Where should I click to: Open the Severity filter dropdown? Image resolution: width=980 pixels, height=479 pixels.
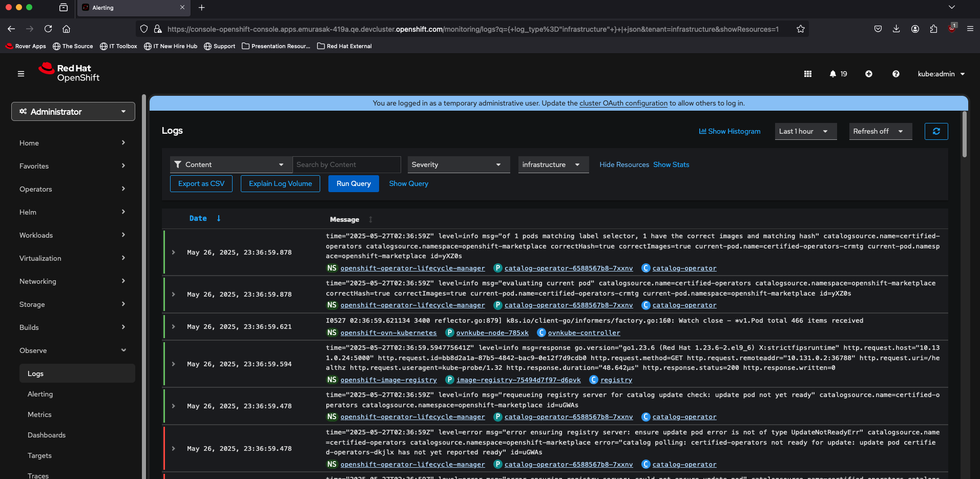[458, 164]
